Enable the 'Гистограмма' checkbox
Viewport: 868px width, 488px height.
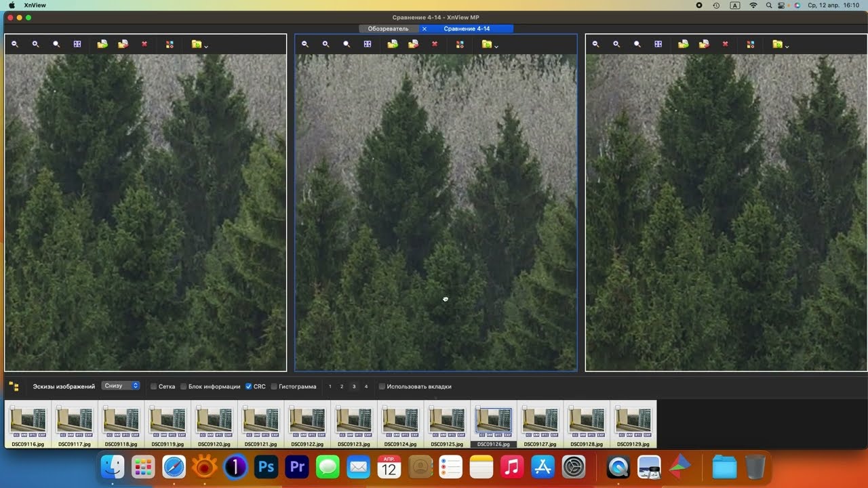274,386
